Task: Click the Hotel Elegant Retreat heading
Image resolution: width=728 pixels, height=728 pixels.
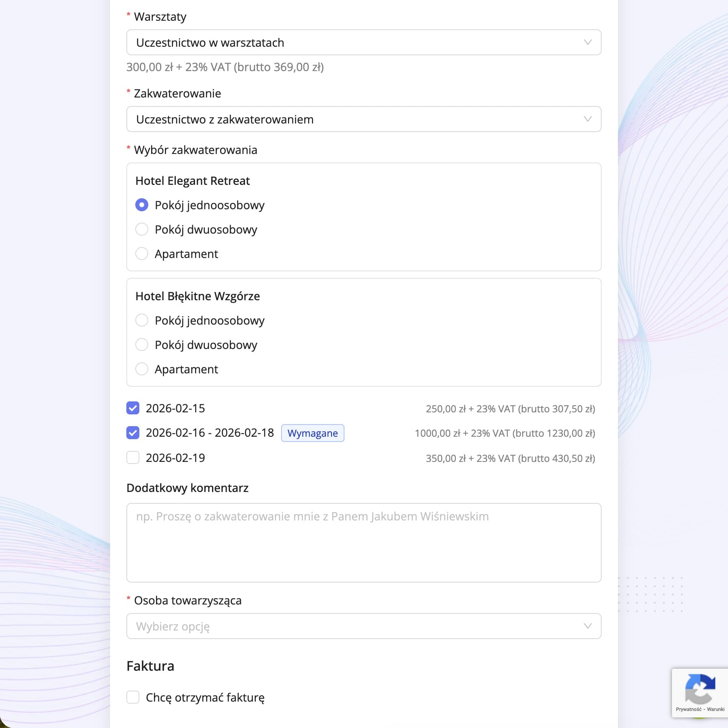Action: click(193, 181)
